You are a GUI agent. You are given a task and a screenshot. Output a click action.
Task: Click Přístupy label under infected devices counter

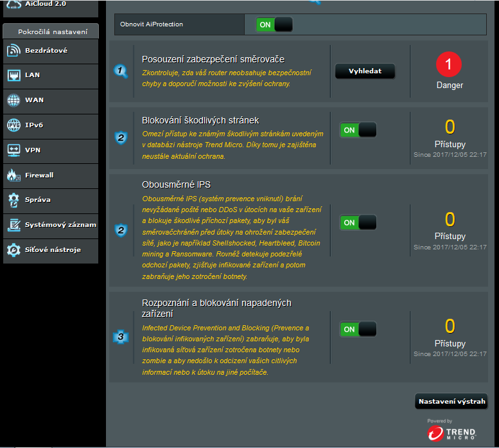coord(450,344)
